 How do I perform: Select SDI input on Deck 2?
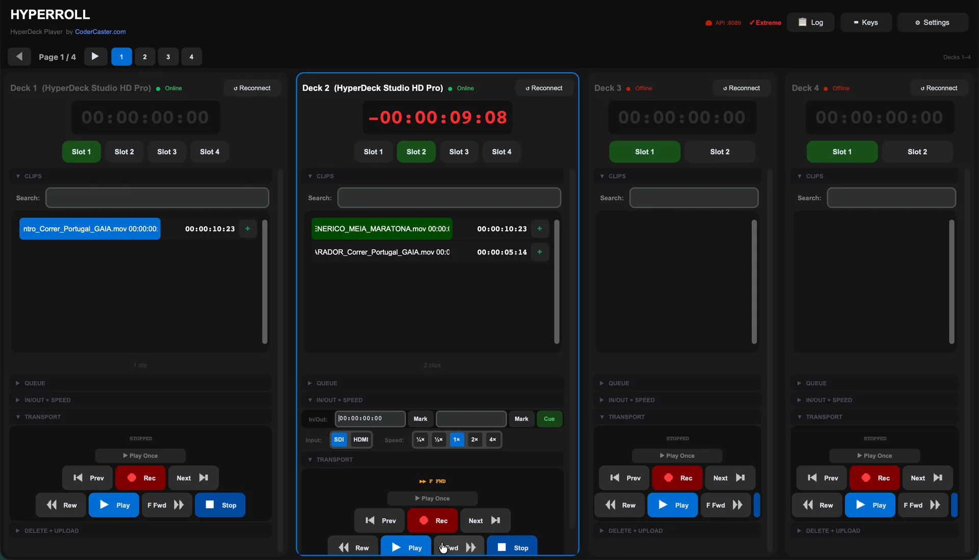[x=339, y=440]
